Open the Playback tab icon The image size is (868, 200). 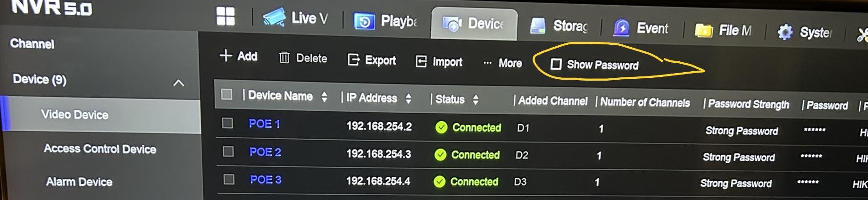364,21
